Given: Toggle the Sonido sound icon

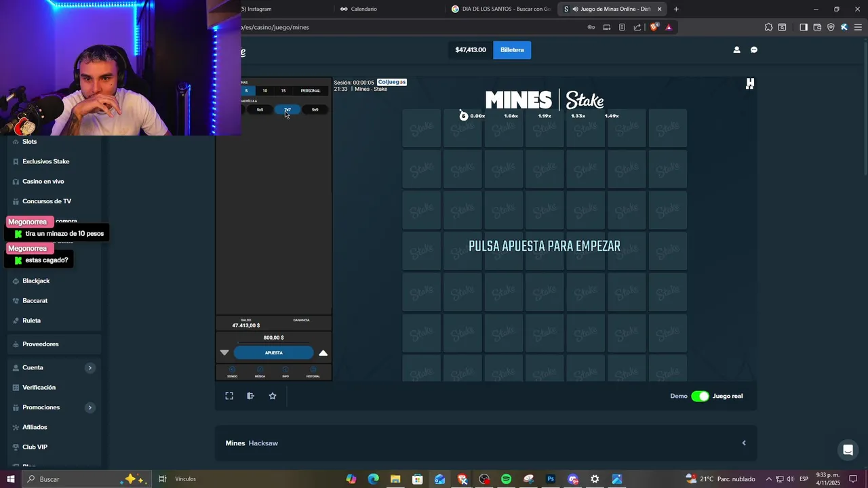Looking at the screenshot, I should click(x=233, y=371).
